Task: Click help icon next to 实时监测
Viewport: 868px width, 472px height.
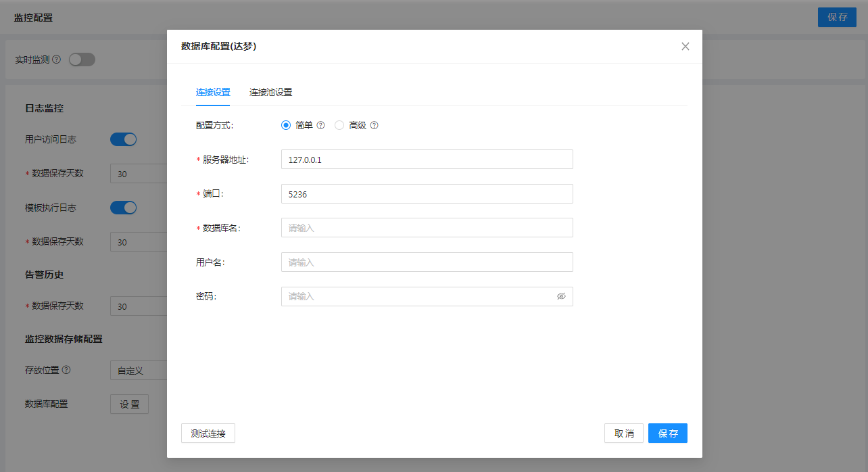Action: pos(56,60)
